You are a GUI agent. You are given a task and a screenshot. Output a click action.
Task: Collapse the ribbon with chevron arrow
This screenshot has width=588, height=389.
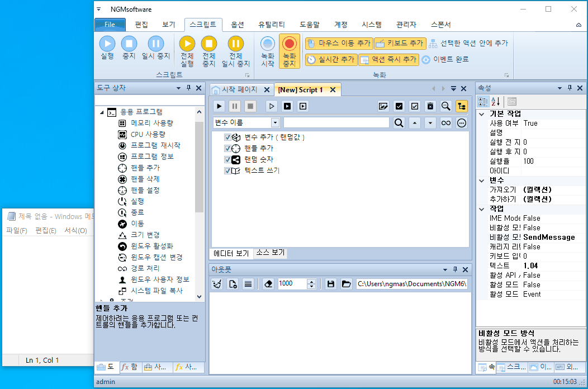[578, 25]
